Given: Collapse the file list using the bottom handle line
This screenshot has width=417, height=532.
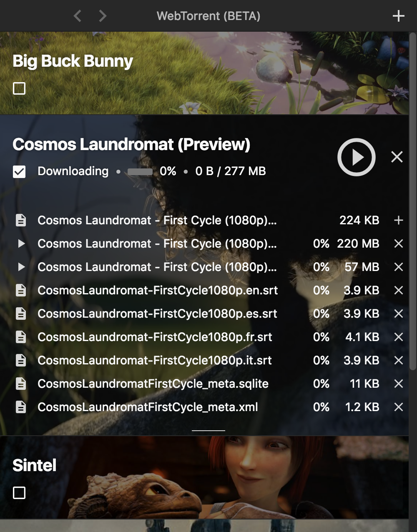Looking at the screenshot, I should coord(208,430).
